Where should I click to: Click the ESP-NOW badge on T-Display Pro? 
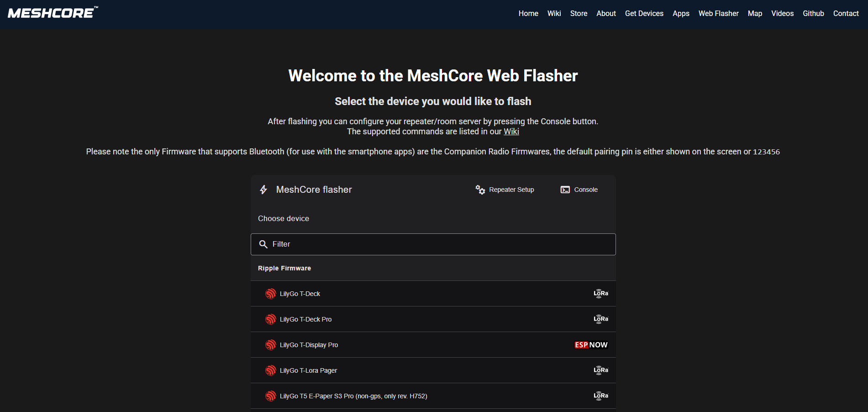click(x=591, y=345)
